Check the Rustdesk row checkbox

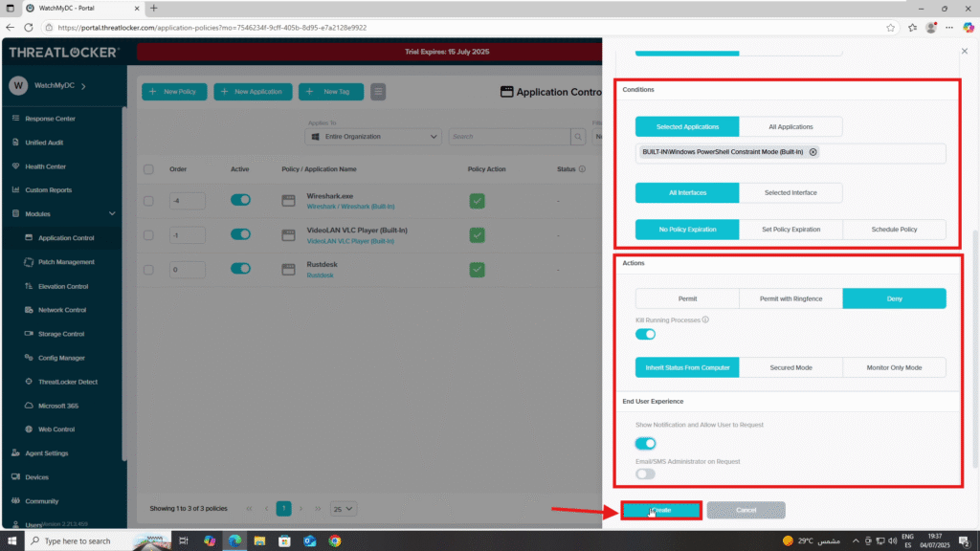click(148, 270)
